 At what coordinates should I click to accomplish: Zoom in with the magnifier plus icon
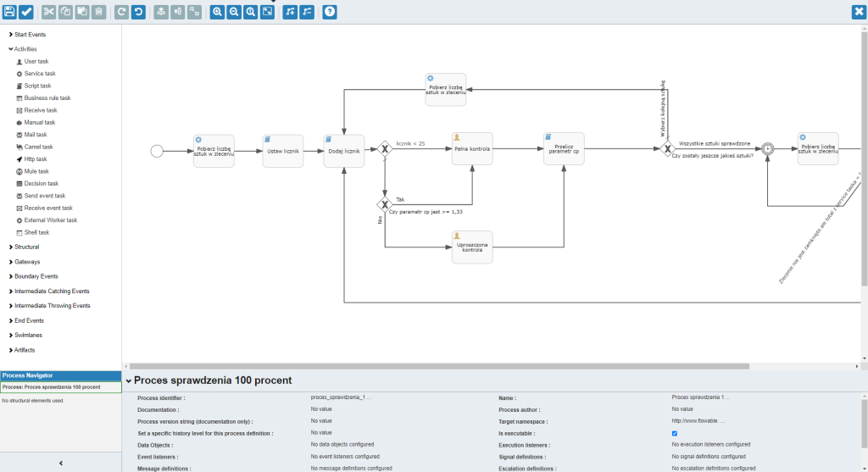218,12
